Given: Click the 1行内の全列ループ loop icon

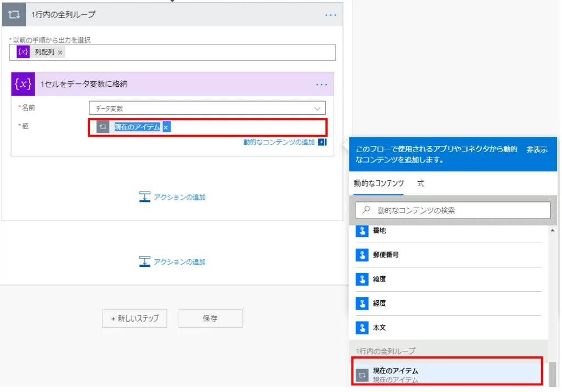Looking at the screenshot, I should point(14,14).
